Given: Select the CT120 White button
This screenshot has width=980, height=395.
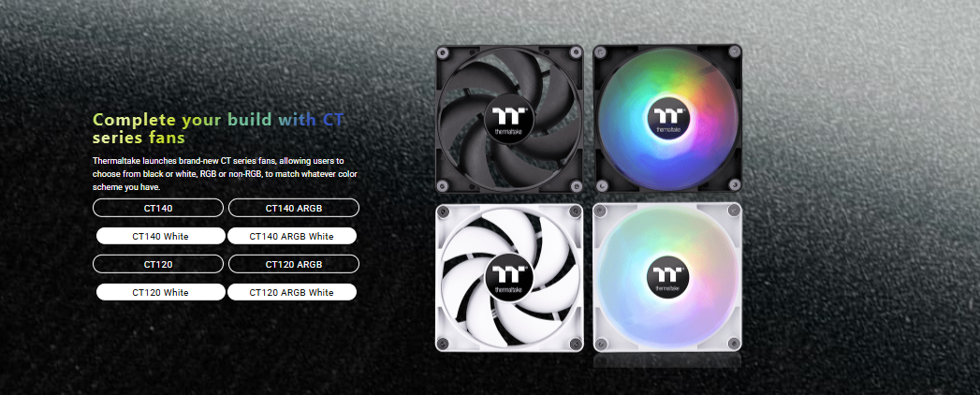Looking at the screenshot, I should pos(161,292).
